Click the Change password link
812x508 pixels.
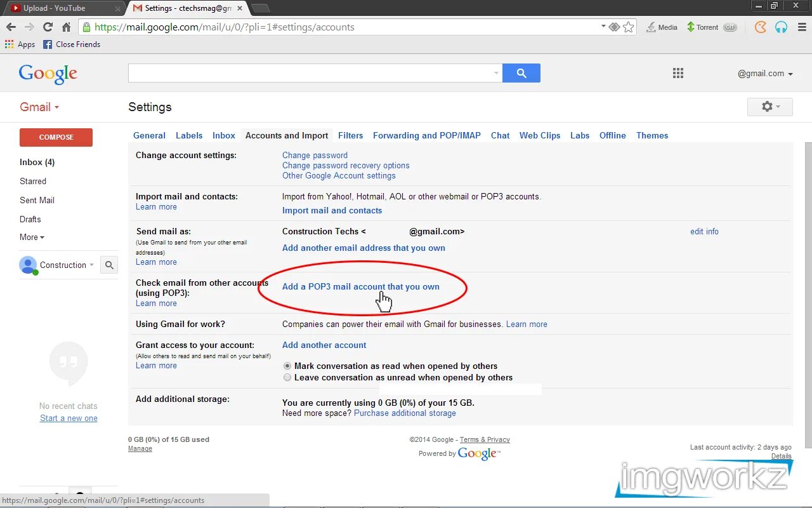[315, 156]
